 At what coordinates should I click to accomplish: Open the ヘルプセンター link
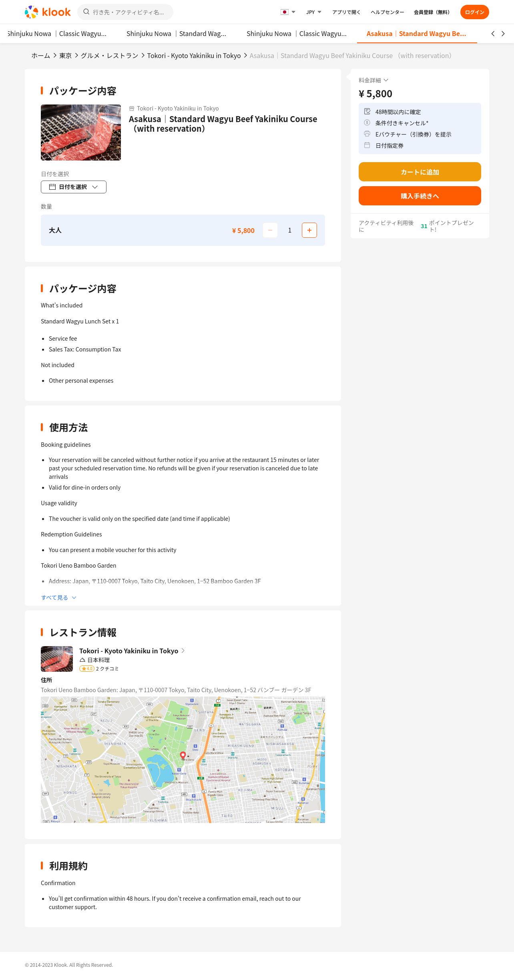point(388,12)
